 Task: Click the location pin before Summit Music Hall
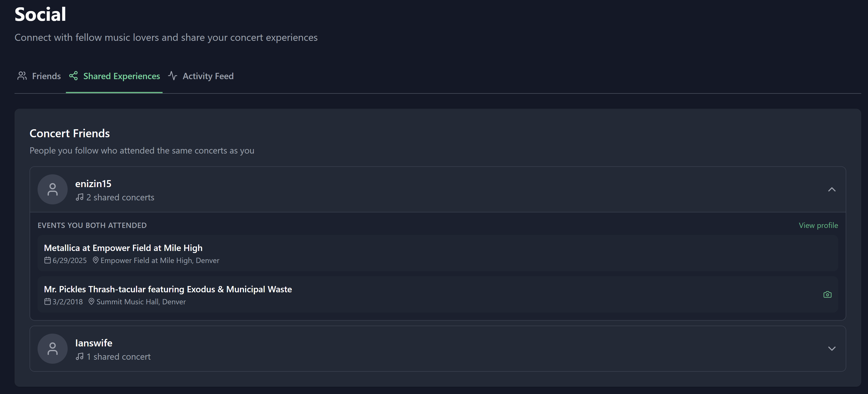(91, 302)
